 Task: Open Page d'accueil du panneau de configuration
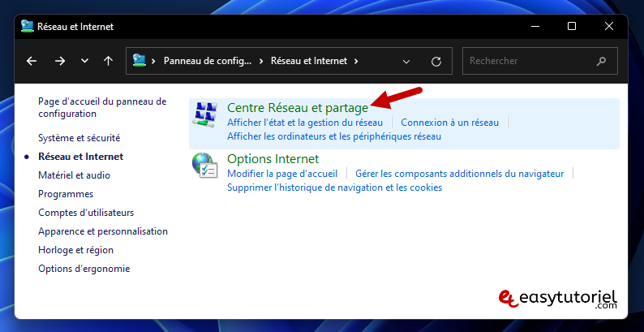(x=102, y=108)
